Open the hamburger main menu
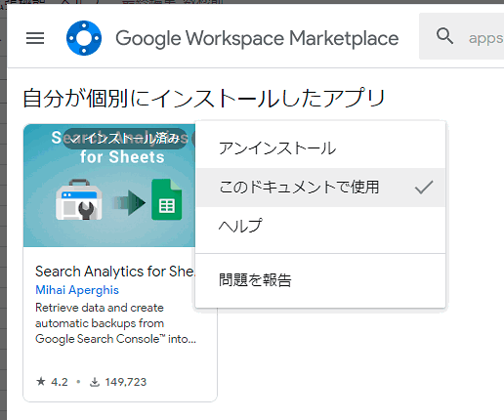The image size is (504, 420). pyautogui.click(x=35, y=38)
